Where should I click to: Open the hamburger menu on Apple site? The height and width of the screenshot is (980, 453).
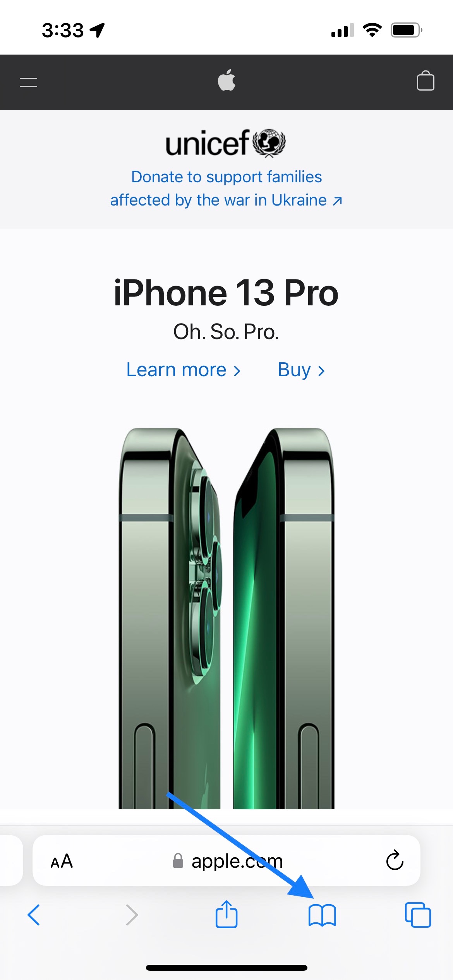(28, 82)
